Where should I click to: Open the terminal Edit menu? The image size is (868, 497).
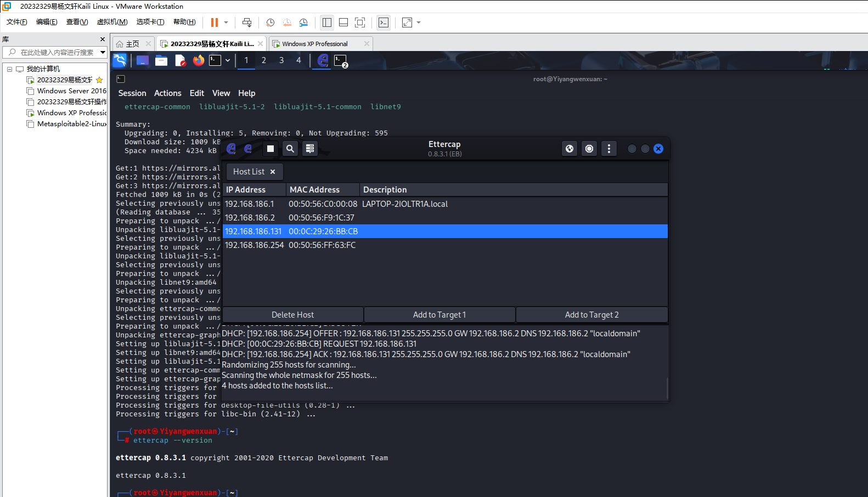point(197,93)
